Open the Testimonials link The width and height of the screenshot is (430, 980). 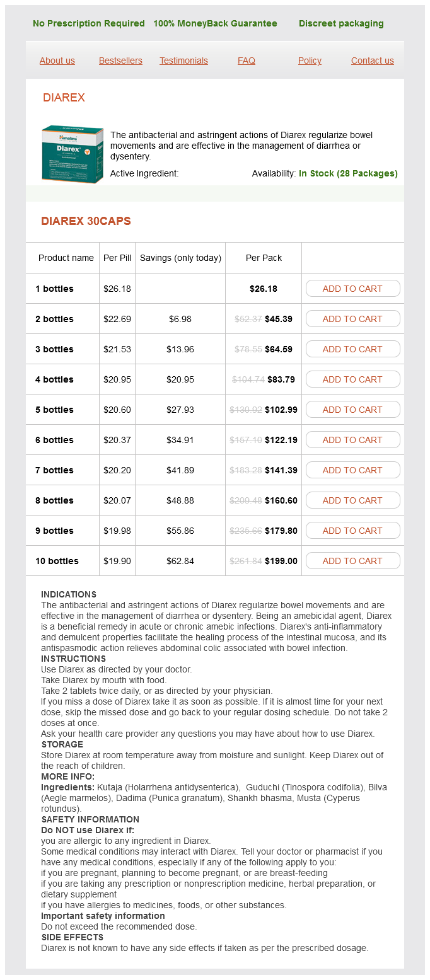(183, 61)
